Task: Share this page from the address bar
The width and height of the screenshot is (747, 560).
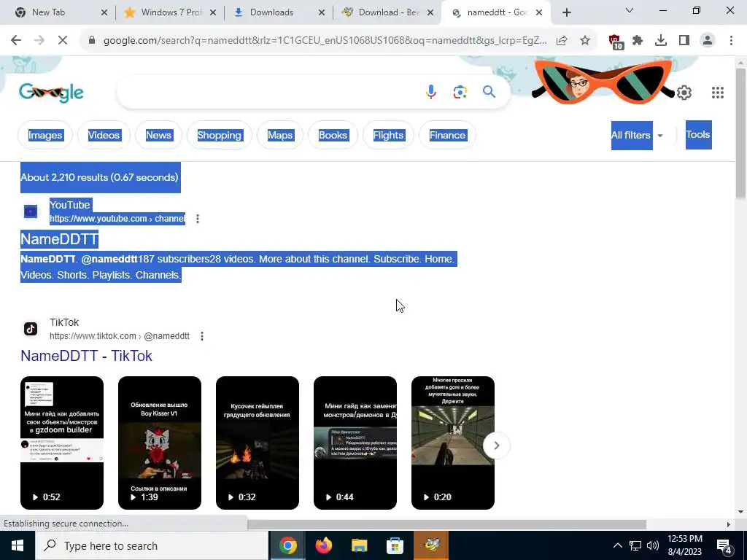Action: click(x=562, y=41)
